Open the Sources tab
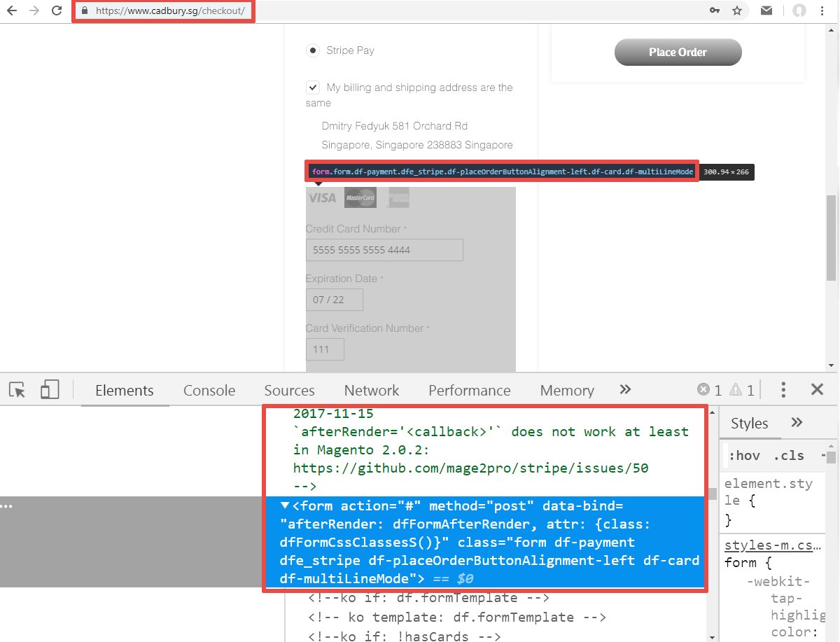Screen dimensions: 840x642 click(289, 391)
